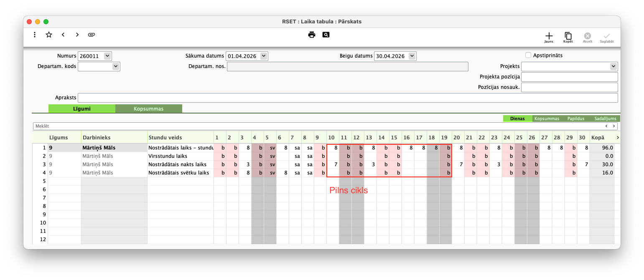Select the Papildus view tab
Screen dimensions: 644x280
pos(576,119)
